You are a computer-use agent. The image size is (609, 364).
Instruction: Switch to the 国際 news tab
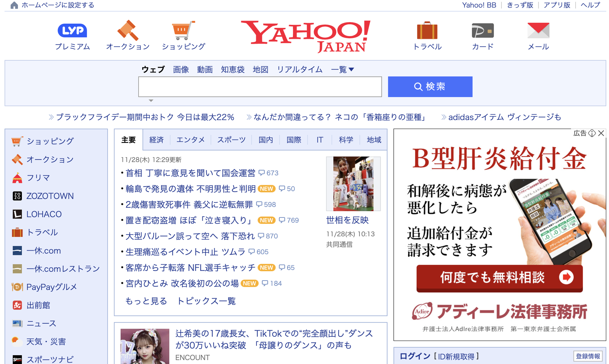pyautogui.click(x=294, y=140)
